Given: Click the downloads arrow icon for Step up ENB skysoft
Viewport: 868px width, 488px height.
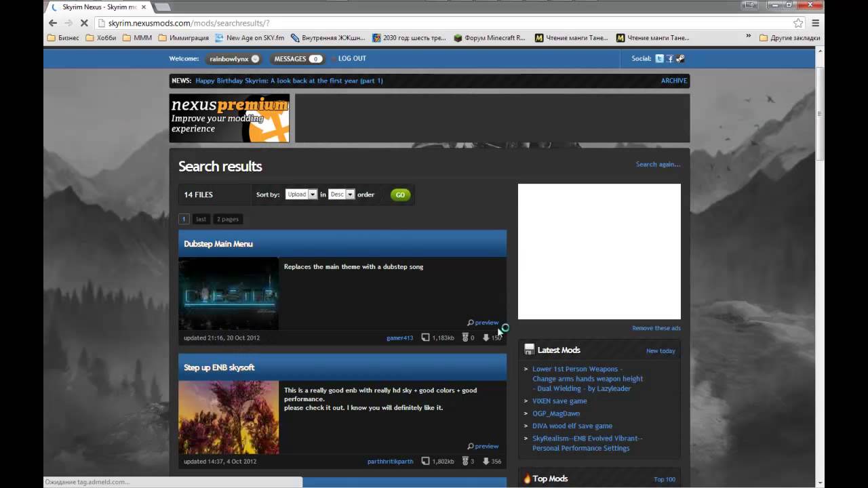Looking at the screenshot, I should [x=486, y=462].
